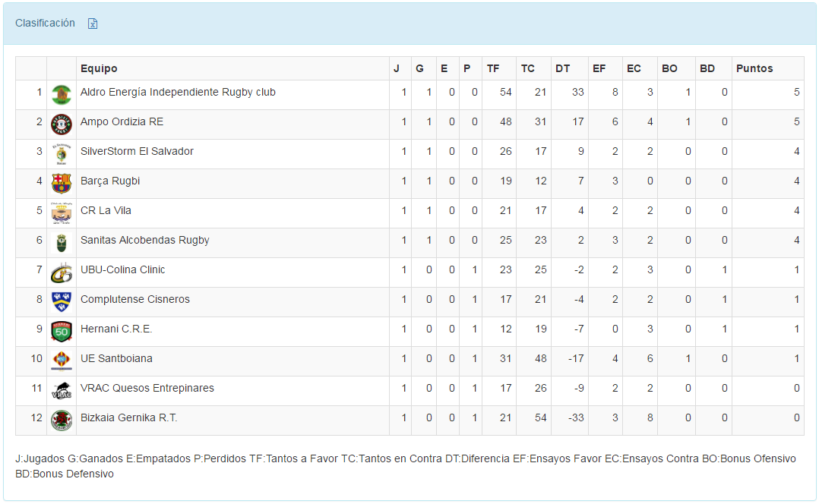Click the Equipo column header

[99, 68]
